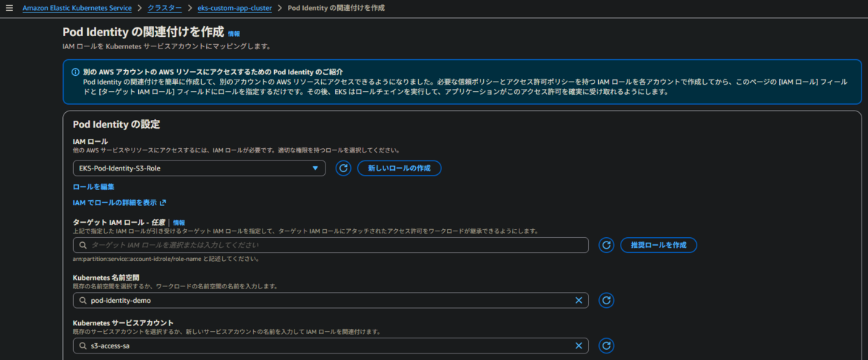Click the search icon in target IAM role field
Image resolution: width=868 pixels, height=360 pixels.
83,245
